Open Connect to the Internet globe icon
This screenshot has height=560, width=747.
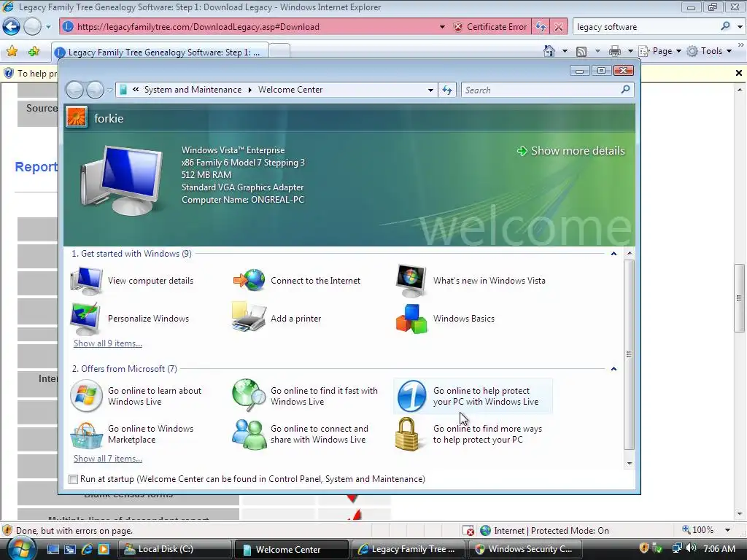(249, 280)
